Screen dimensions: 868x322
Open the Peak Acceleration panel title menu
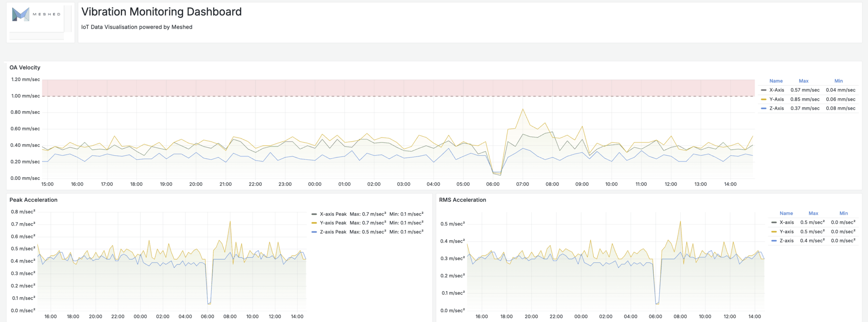coord(33,200)
